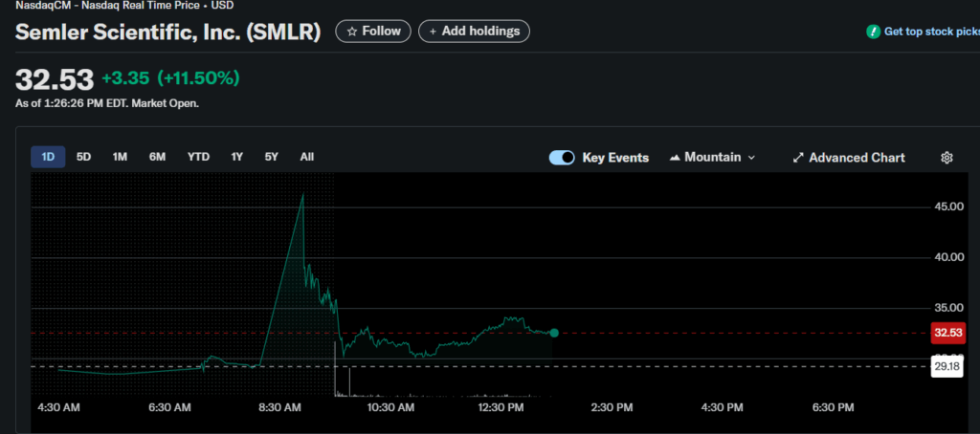The image size is (980, 434).
Task: Click the 45.00 axis price label
Action: pos(947,206)
